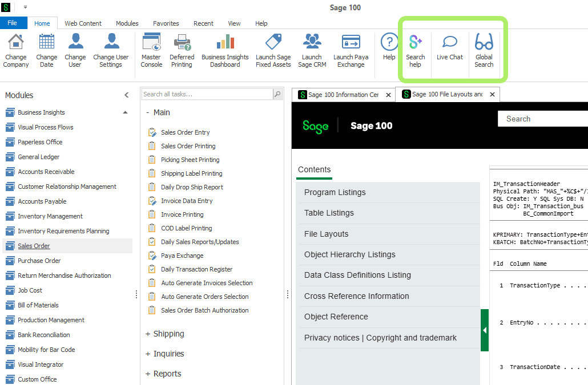Close the Sage 100 Information Center tab

click(389, 95)
